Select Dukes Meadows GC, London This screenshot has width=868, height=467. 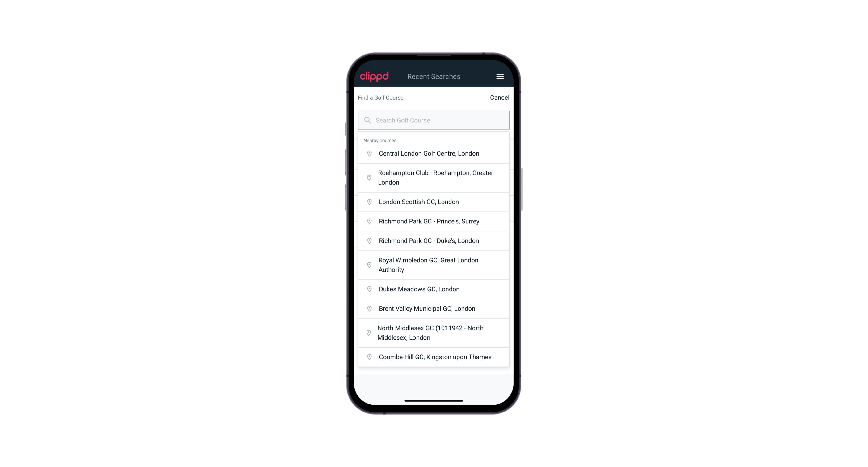point(434,289)
